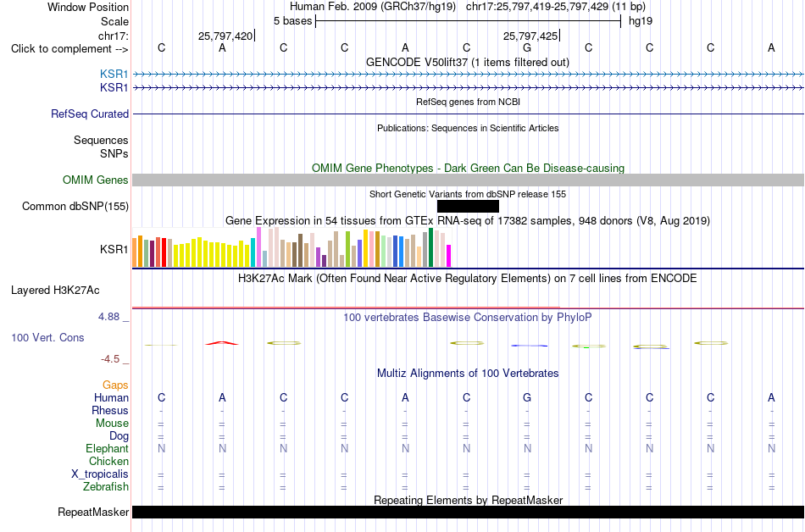Viewport: 805px width, 532px height.
Task: Click the X_tropicalis species label
Action: point(100,474)
